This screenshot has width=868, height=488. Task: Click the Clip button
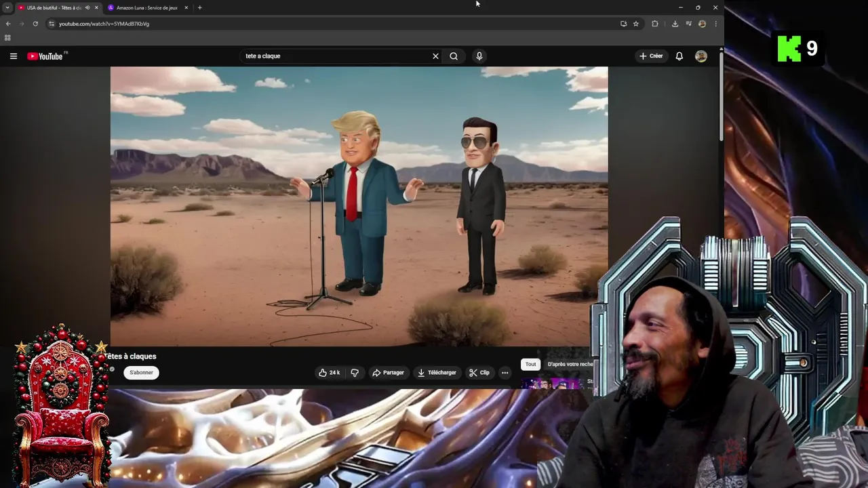coord(479,373)
